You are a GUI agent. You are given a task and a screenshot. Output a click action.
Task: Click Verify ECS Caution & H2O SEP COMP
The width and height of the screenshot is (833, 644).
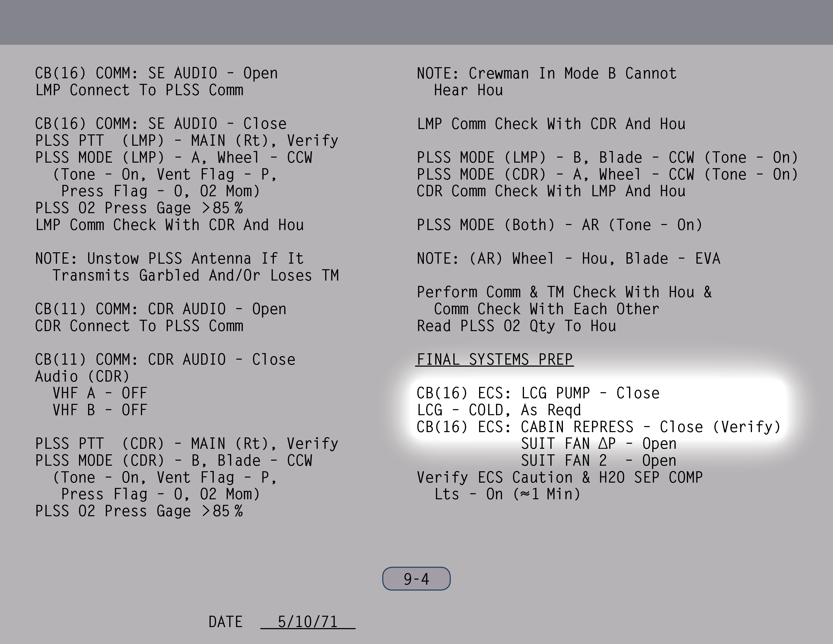coord(560,478)
